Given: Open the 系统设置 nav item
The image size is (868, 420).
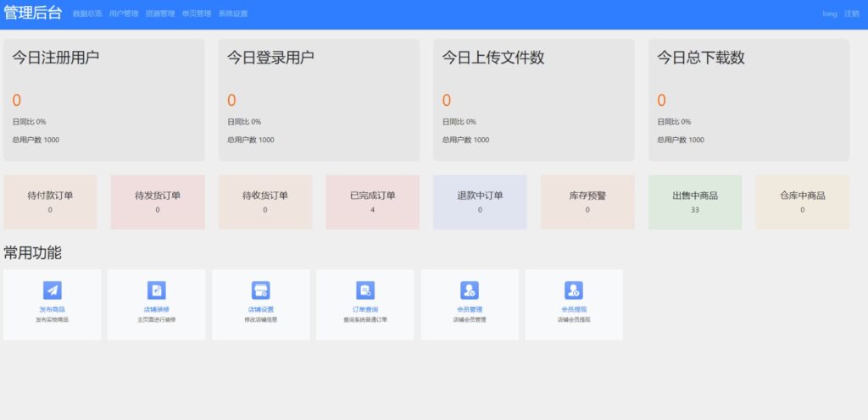Looking at the screenshot, I should (233, 14).
